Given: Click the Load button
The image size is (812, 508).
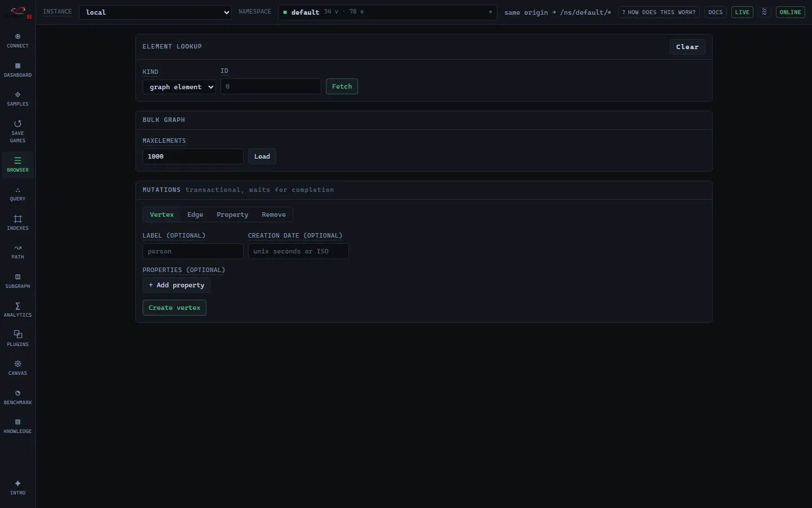Looking at the screenshot, I should [262, 156].
